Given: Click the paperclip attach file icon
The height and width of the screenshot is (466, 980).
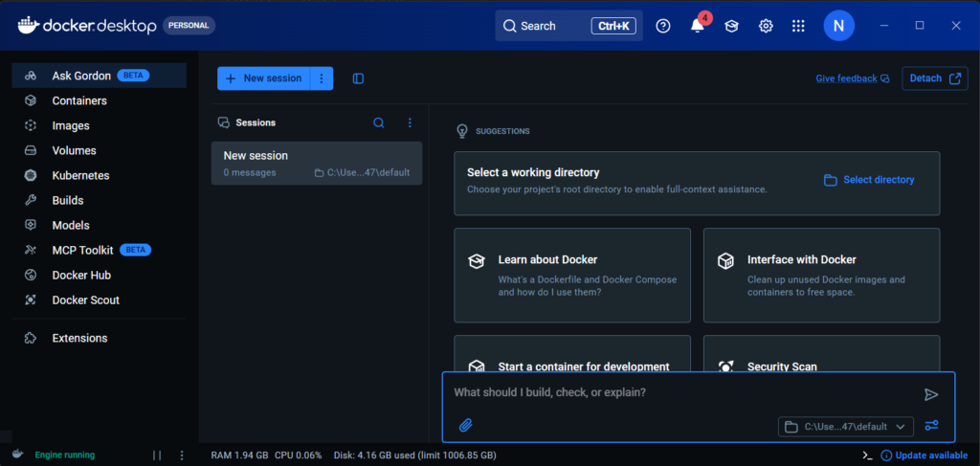Looking at the screenshot, I should coord(466,425).
